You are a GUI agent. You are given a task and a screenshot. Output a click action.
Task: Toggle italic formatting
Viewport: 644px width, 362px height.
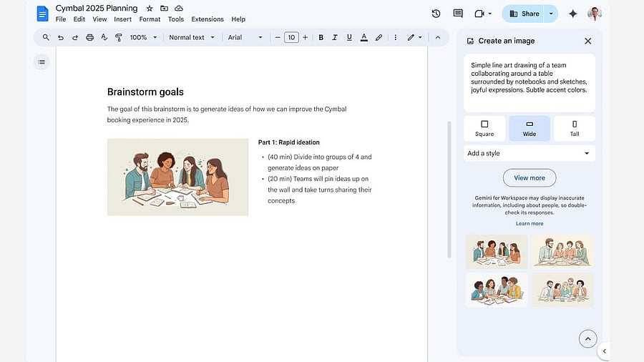335,37
